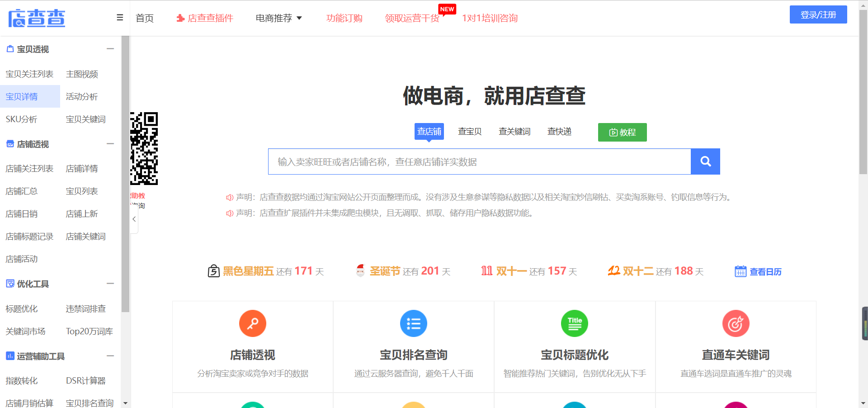Open 店铺汇总 in sidebar
This screenshot has height=408, width=868.
click(22, 191)
